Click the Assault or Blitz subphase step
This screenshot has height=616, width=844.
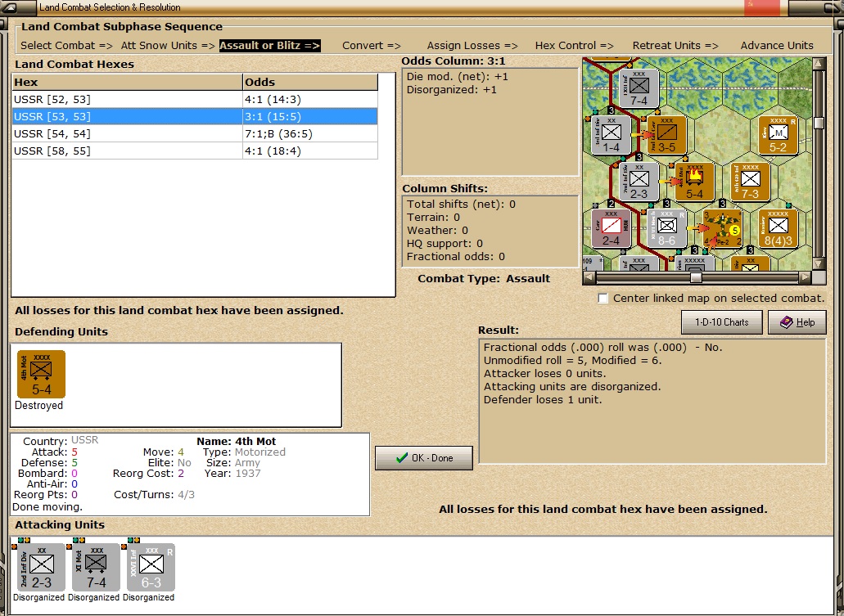pos(269,46)
